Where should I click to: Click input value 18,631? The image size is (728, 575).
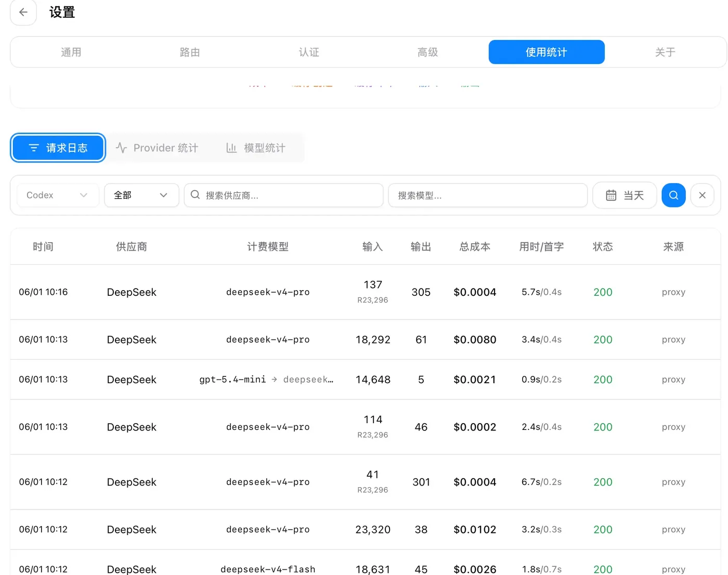pos(373,569)
